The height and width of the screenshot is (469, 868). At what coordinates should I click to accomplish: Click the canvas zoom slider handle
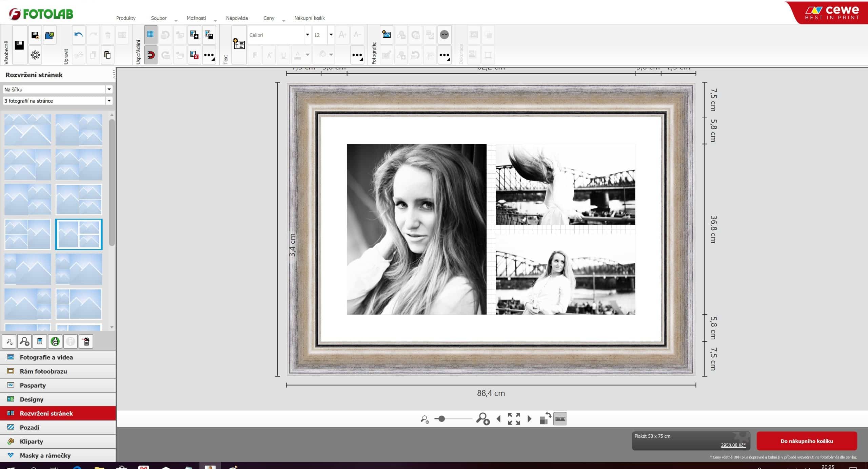[441, 419]
